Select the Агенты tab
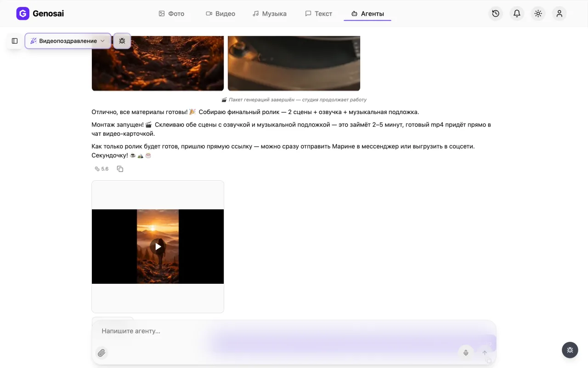Image resolution: width=588 pixels, height=368 pixels. [x=367, y=14]
